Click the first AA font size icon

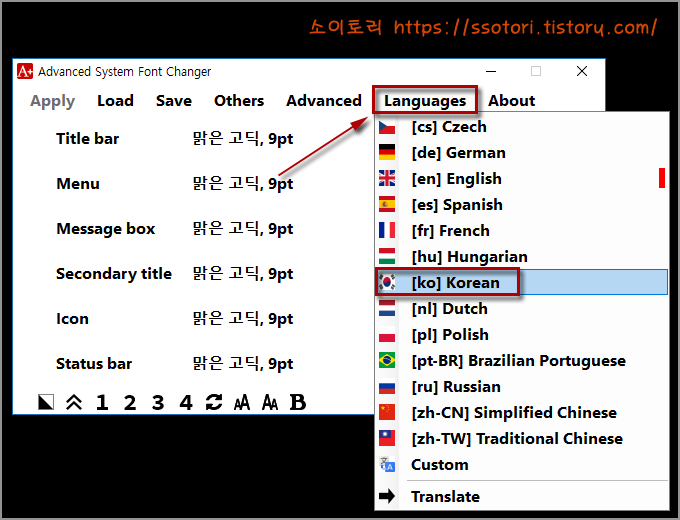pos(242,402)
